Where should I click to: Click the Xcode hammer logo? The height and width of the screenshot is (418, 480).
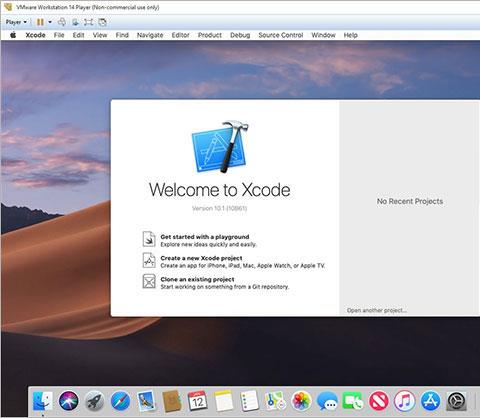tap(220, 147)
